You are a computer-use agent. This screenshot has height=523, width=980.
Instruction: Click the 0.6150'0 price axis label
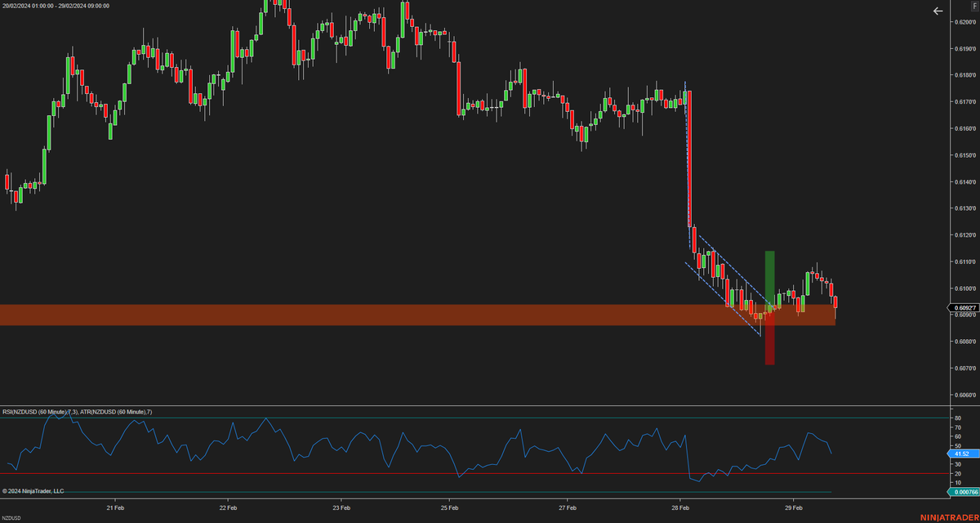(964, 155)
